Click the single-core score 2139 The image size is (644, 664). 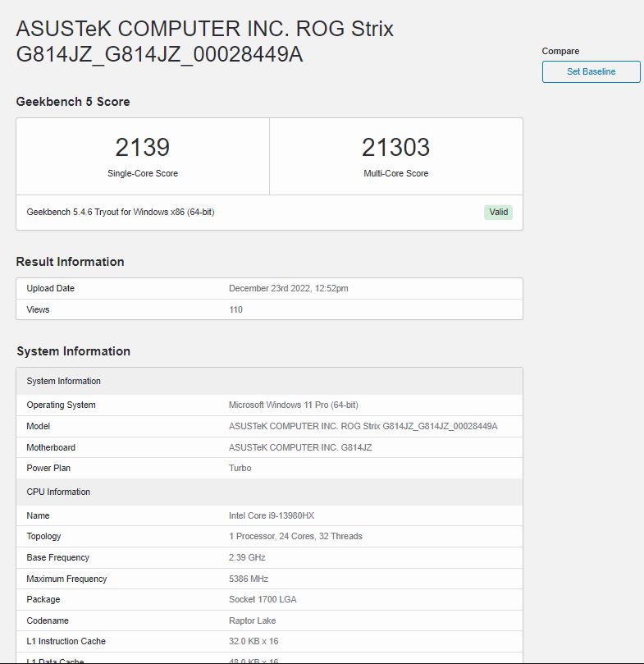click(x=143, y=147)
